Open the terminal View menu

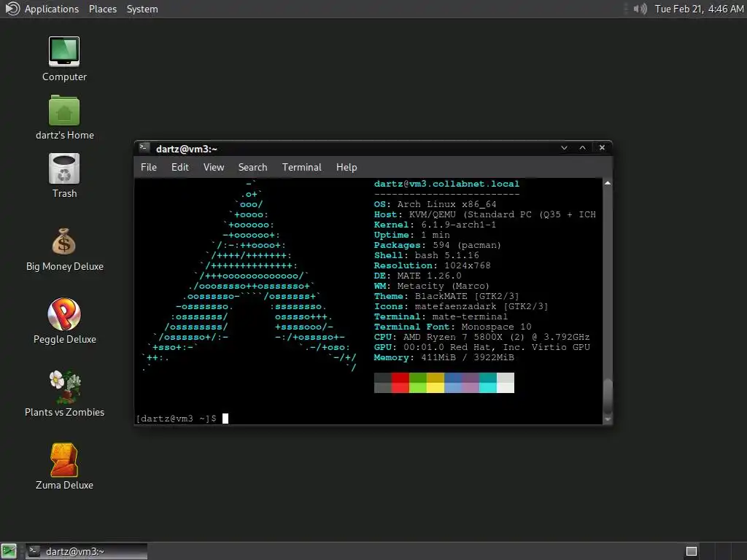point(214,167)
